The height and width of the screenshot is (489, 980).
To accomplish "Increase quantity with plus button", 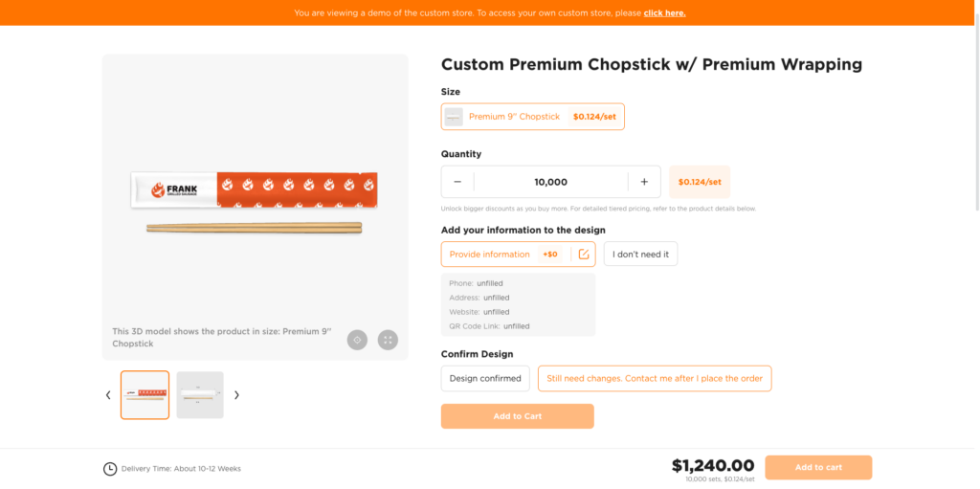I will pos(644,182).
